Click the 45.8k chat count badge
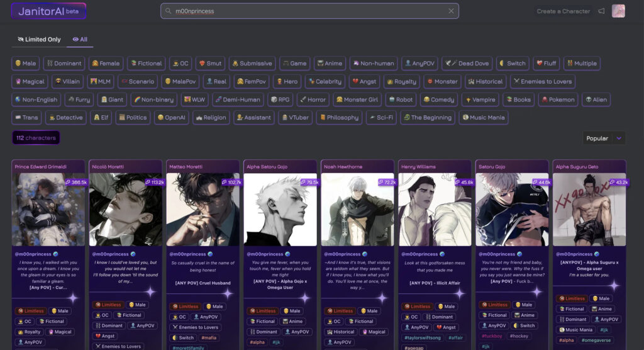Image resolution: width=644 pixels, height=350 pixels. click(x=464, y=182)
